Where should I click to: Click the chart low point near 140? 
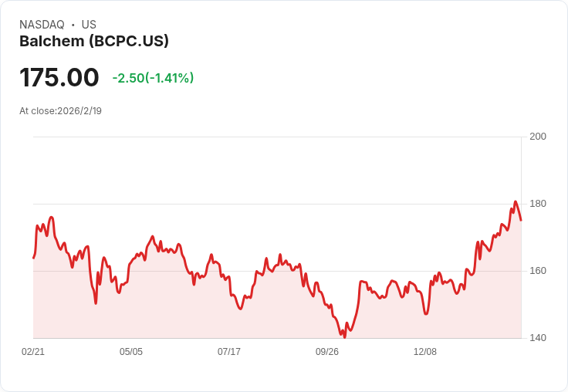(344, 337)
